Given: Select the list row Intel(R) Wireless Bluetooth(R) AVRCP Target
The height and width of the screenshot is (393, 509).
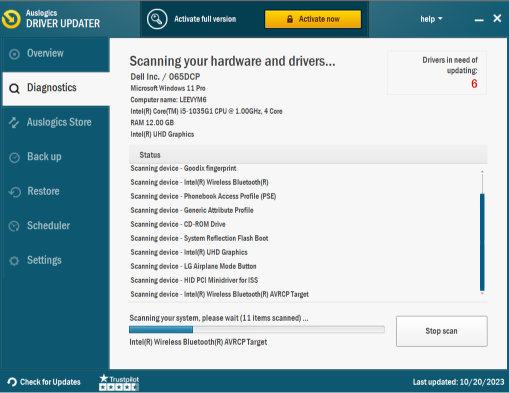Looking at the screenshot, I should [x=220, y=294].
